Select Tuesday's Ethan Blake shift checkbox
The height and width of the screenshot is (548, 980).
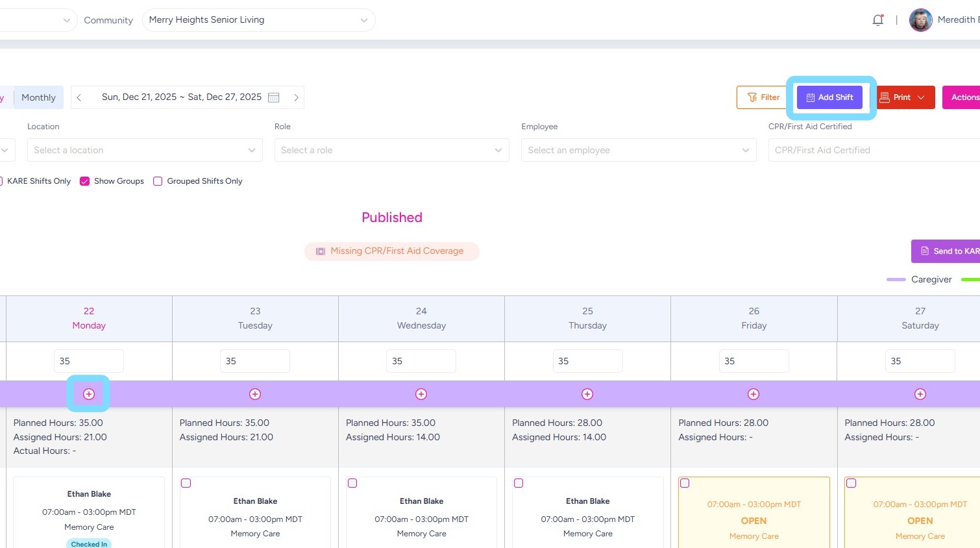(186, 483)
